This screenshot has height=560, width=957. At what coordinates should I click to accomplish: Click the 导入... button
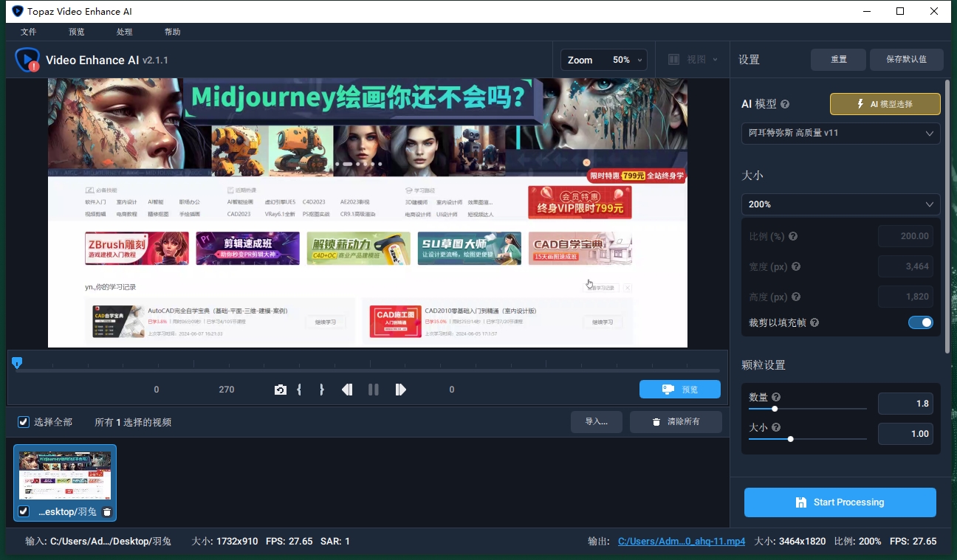pos(597,422)
